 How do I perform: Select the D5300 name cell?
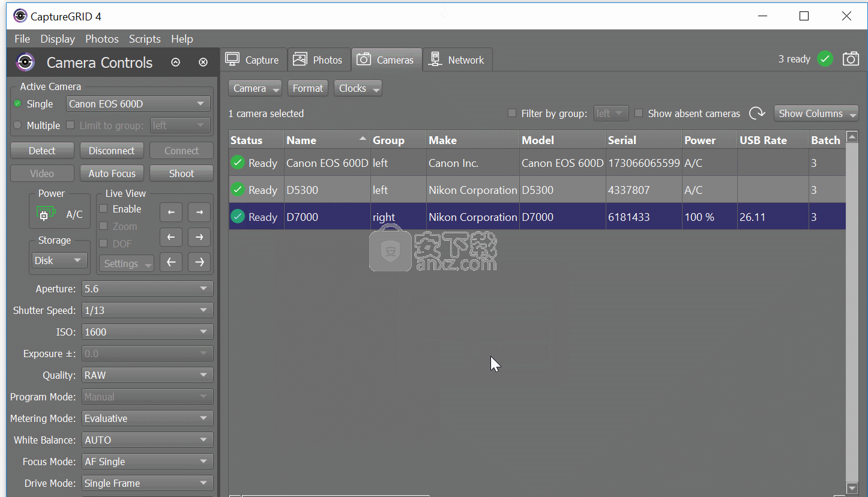(327, 190)
